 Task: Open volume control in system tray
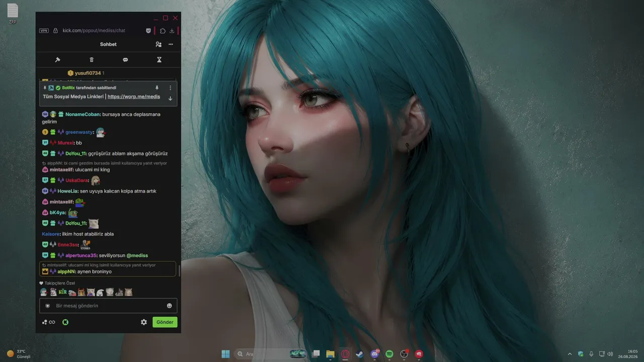[x=610, y=354]
